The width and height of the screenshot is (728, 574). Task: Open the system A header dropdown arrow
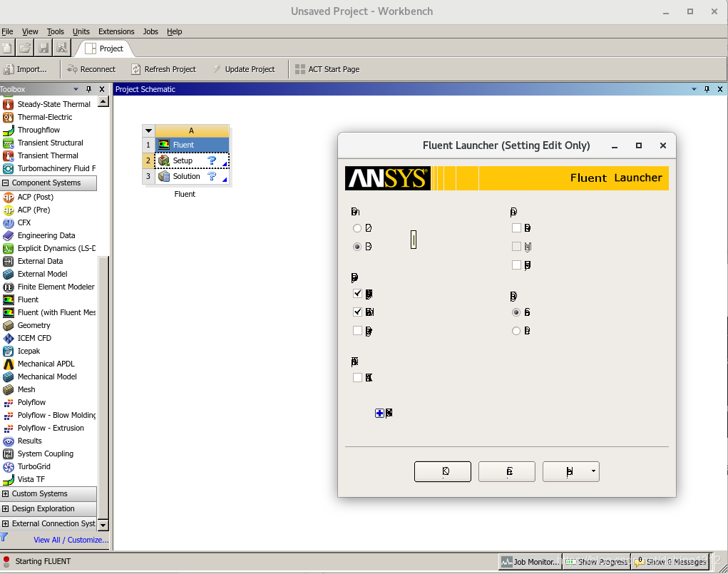pos(148,130)
